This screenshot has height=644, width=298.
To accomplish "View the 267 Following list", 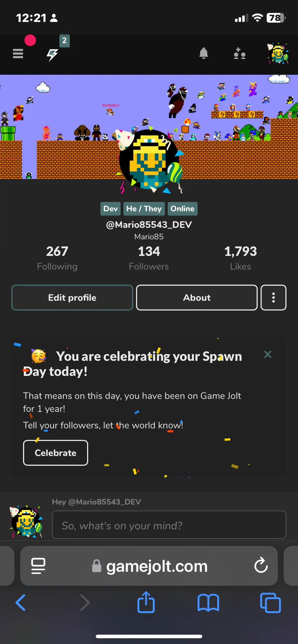I will [57, 258].
